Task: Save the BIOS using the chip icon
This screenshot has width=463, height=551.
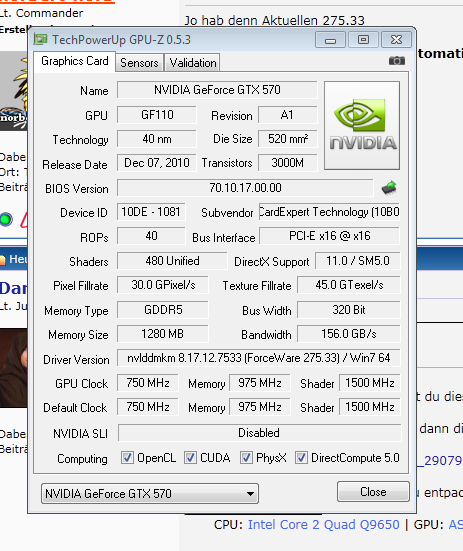Action: coord(389,188)
